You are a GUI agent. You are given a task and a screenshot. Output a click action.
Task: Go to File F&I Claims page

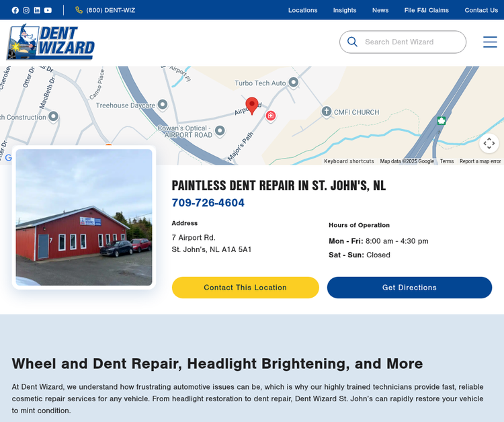coord(426,10)
